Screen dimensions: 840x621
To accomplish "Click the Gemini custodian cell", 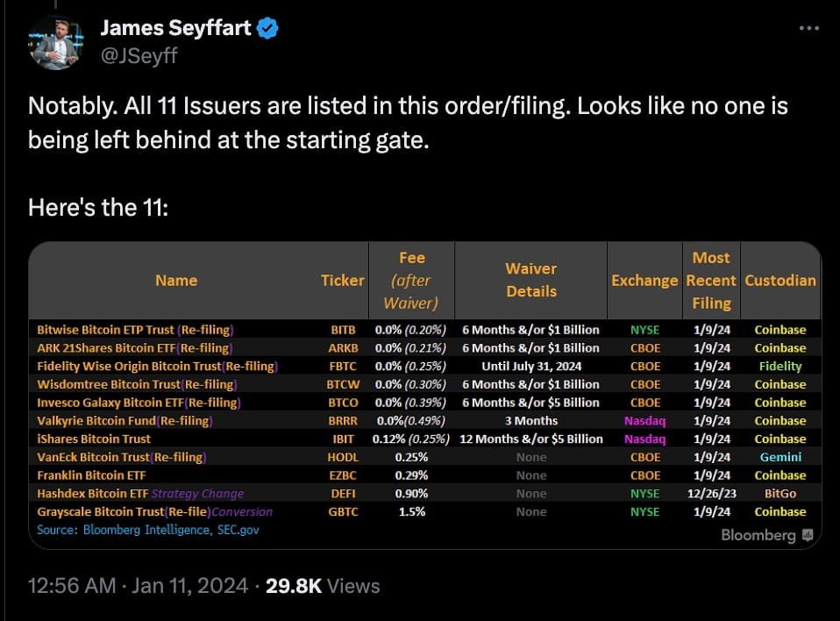I will tap(780, 457).
